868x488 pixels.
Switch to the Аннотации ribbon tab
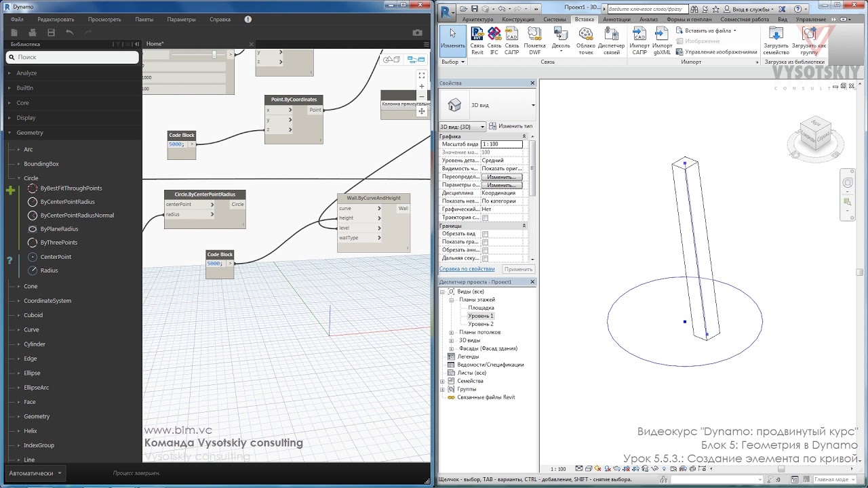click(616, 20)
